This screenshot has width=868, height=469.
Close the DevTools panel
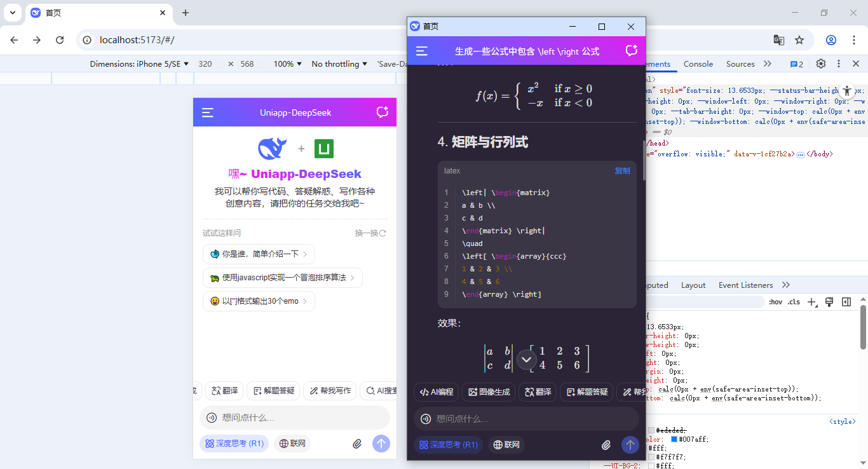click(x=856, y=64)
